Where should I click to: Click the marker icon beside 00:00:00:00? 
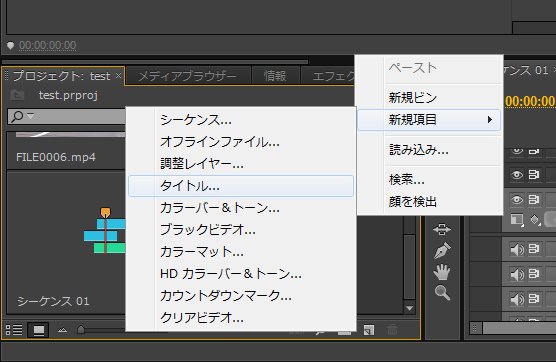tap(10, 45)
